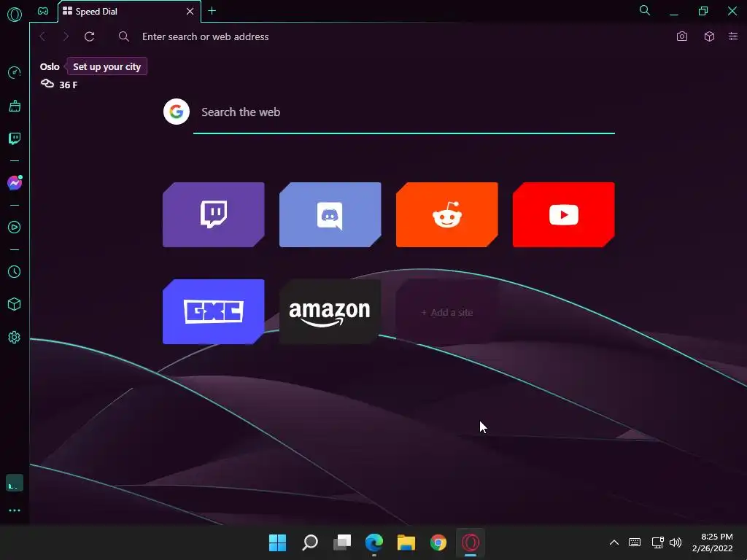Click Set up your city tooltip

click(107, 66)
